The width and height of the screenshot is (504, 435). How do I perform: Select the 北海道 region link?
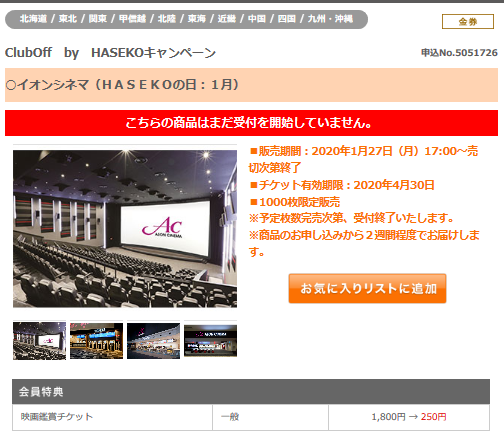tap(33, 19)
